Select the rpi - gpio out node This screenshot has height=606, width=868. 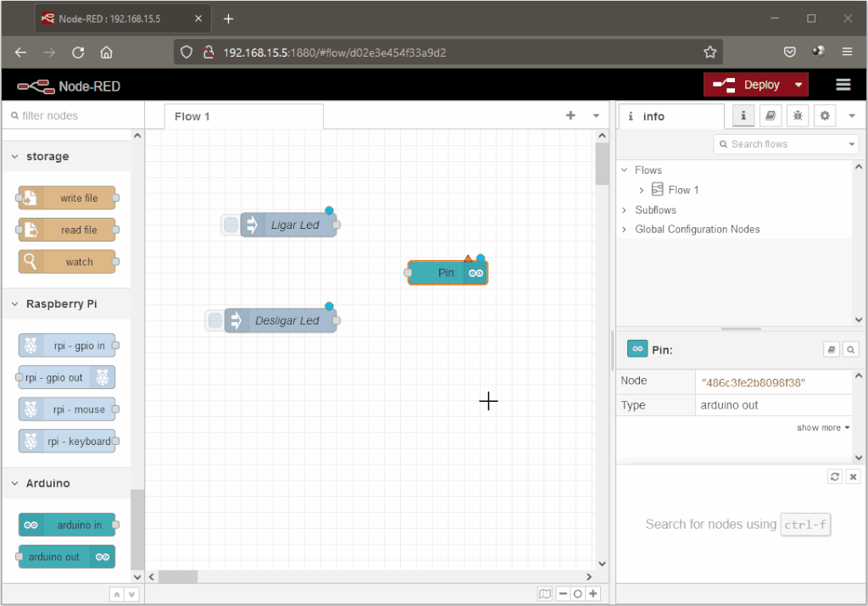(67, 377)
